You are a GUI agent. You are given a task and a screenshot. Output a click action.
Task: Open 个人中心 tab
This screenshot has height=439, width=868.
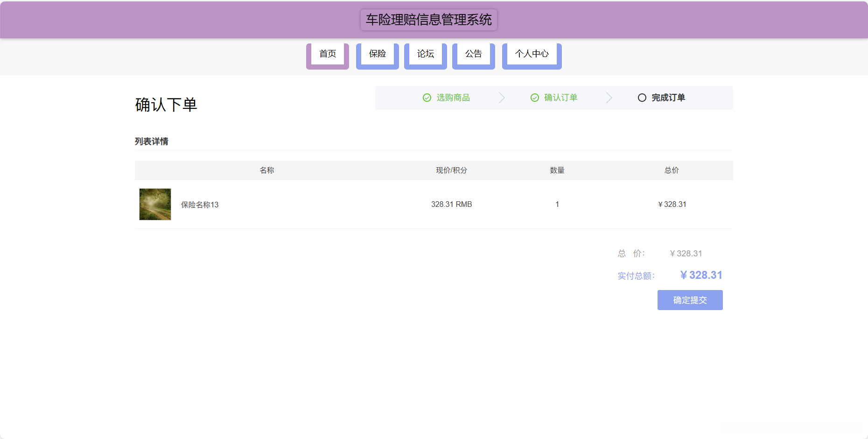pos(532,56)
